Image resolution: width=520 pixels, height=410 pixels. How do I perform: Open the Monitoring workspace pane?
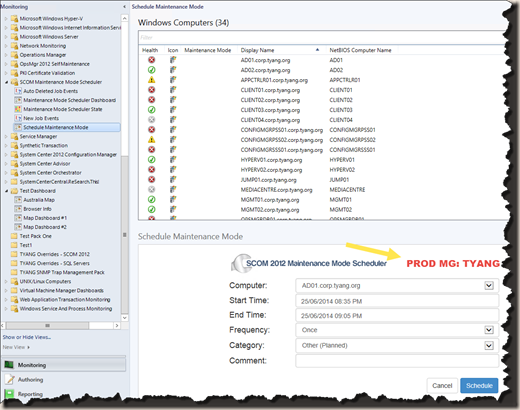click(x=64, y=365)
